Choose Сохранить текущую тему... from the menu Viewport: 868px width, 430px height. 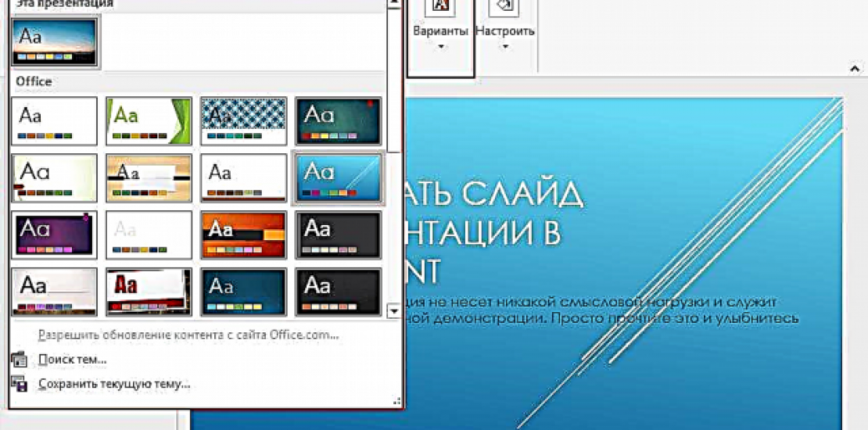[114, 384]
